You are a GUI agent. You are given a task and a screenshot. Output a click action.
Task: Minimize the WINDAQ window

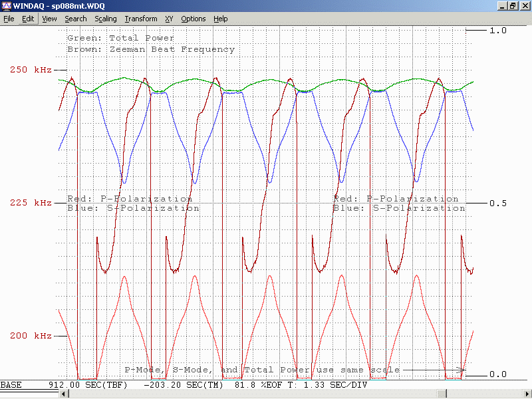502,5
